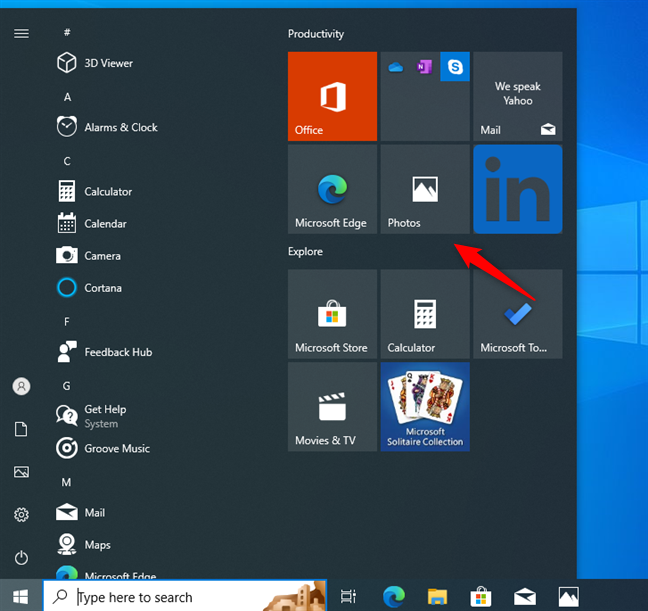The height and width of the screenshot is (611, 648).
Task: Open Microsoft Solitaire Collection tile
Action: (425, 406)
